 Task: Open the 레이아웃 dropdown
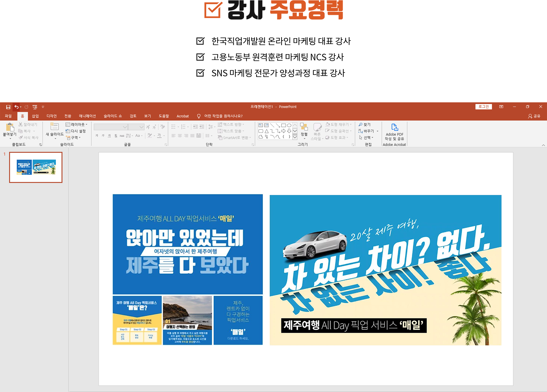click(76, 124)
